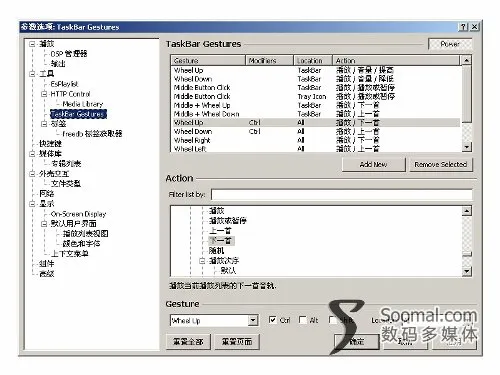Select the Middle + Wheel Up gesture row
The width and height of the screenshot is (500, 375).
tap(316, 105)
